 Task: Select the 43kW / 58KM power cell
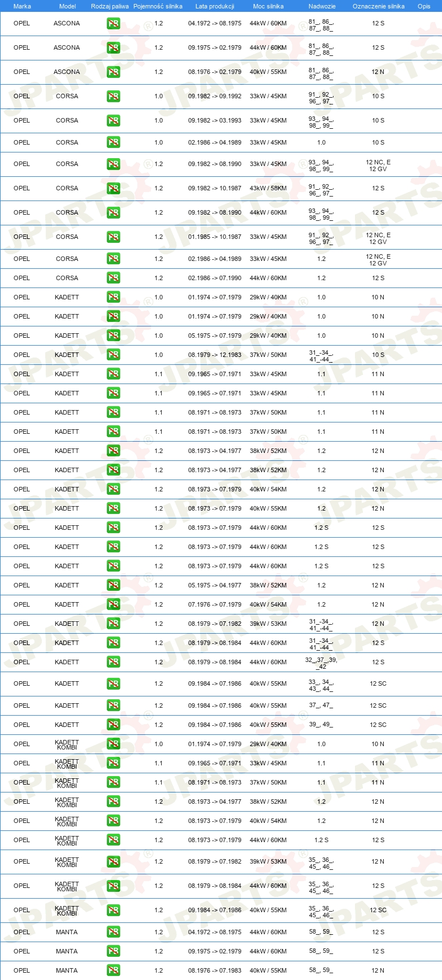pyautogui.click(x=268, y=189)
